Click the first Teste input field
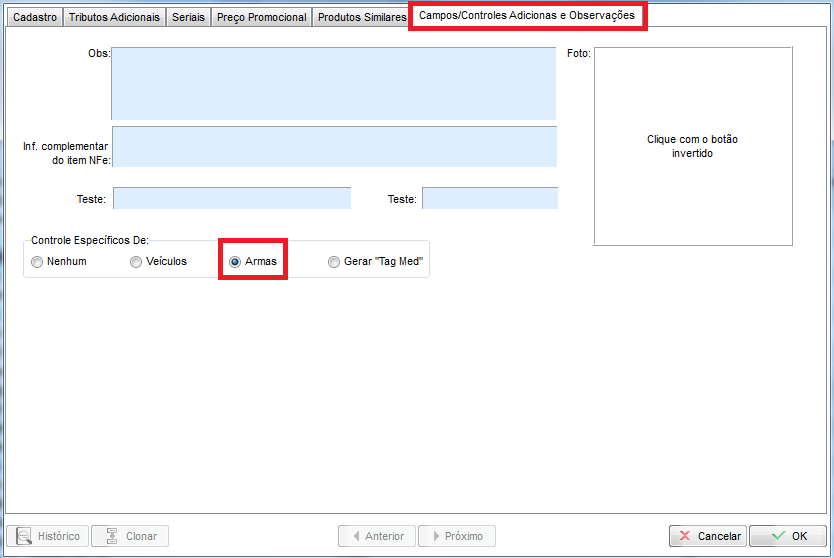Screen dimensions: 834x558 click(232, 198)
